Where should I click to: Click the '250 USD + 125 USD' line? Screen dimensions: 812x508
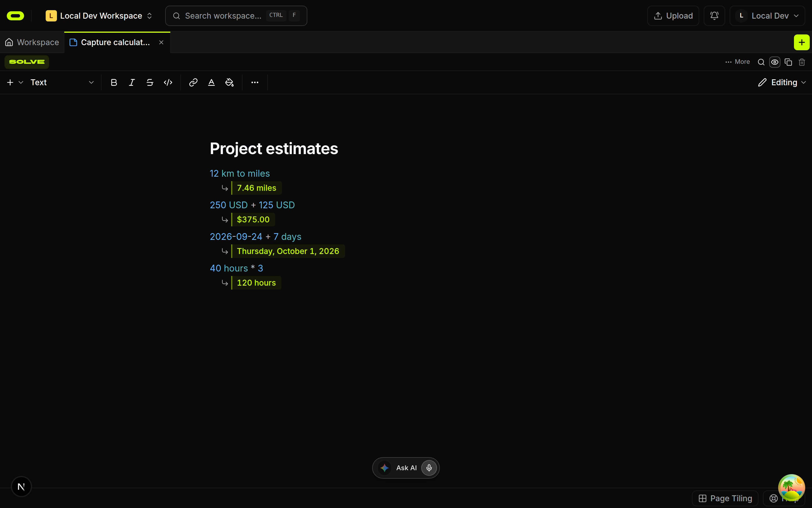(252, 205)
